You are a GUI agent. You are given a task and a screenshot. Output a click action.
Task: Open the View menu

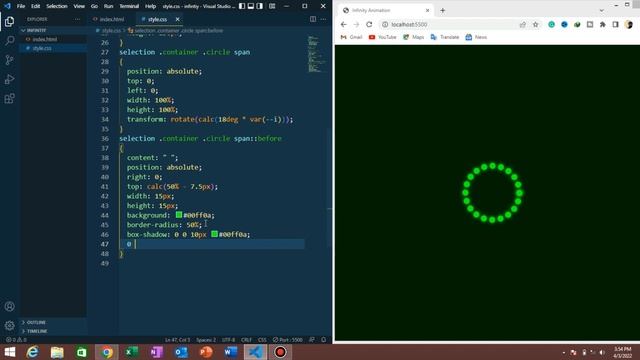pos(79,6)
